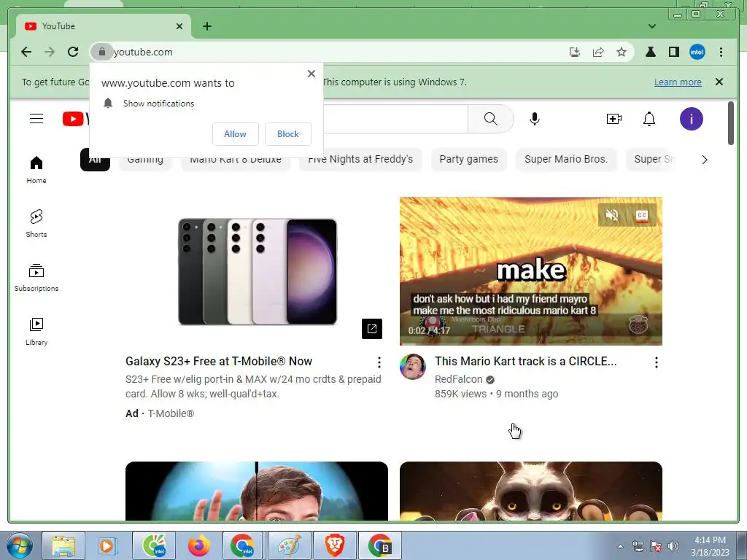The image size is (747, 560).
Task: Unmute the Mario Kart preview video
Action: pyautogui.click(x=612, y=215)
